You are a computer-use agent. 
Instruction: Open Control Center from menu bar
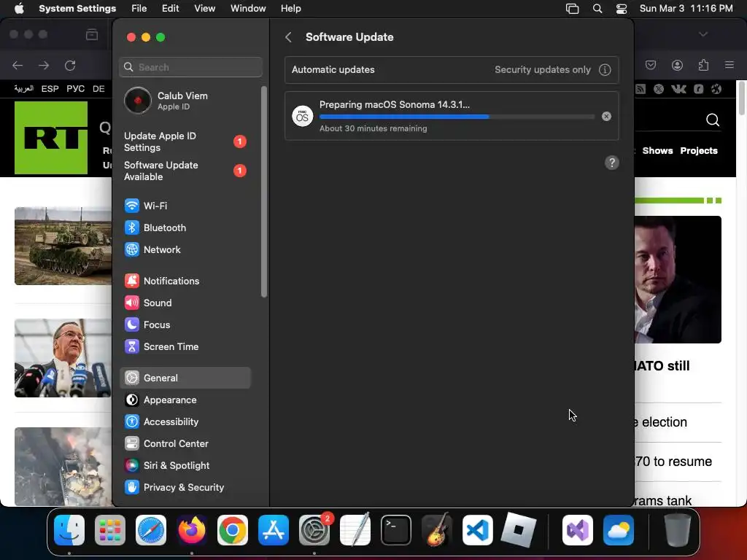pos(622,9)
